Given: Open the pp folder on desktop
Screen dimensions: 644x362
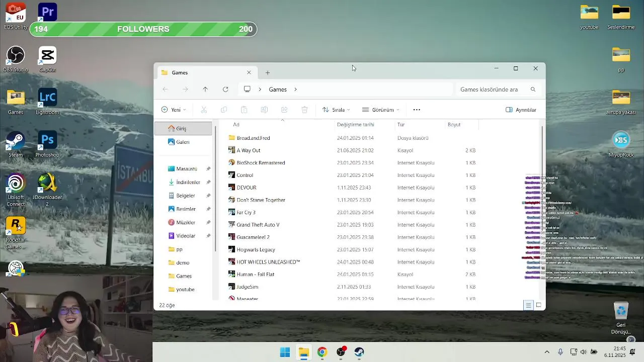Looking at the screenshot, I should pos(621,59).
